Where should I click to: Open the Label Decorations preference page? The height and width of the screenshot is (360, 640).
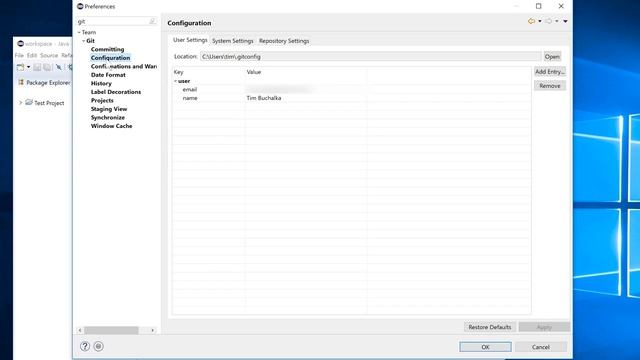tap(116, 92)
